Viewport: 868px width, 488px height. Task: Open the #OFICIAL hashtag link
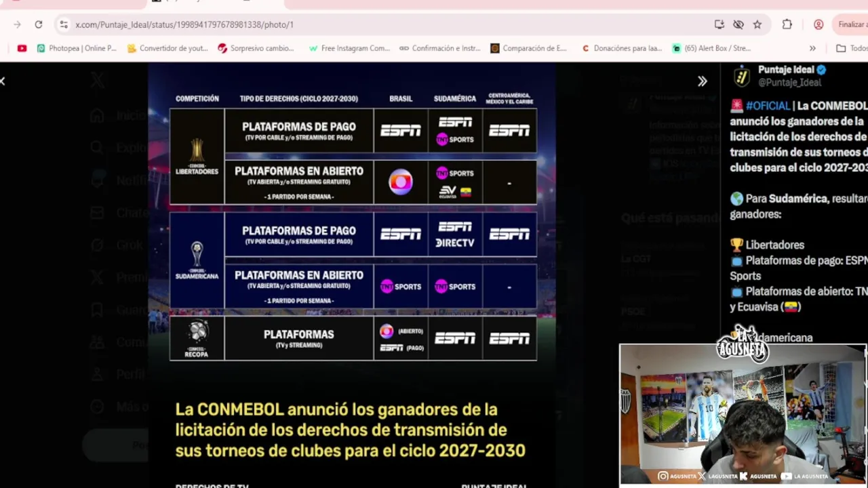pos(768,106)
